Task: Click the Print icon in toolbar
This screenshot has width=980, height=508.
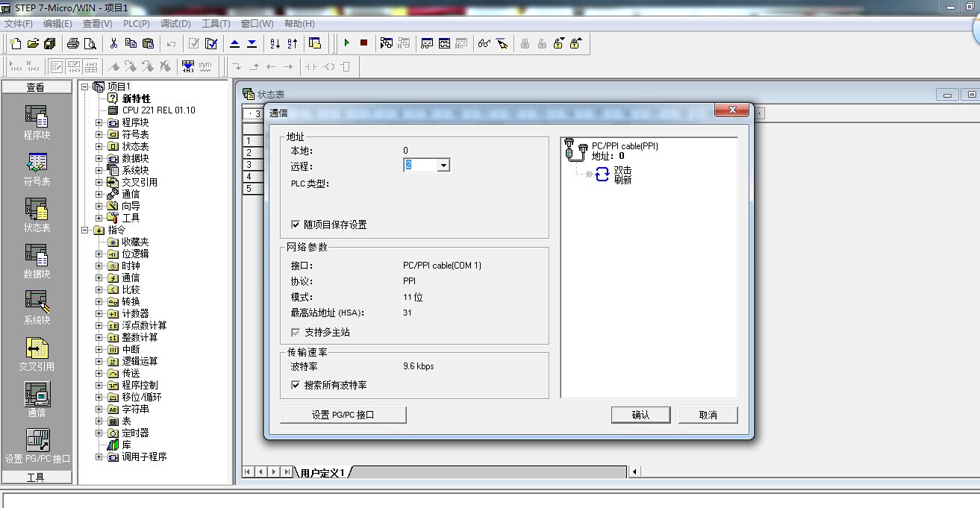Action: pos(73,43)
